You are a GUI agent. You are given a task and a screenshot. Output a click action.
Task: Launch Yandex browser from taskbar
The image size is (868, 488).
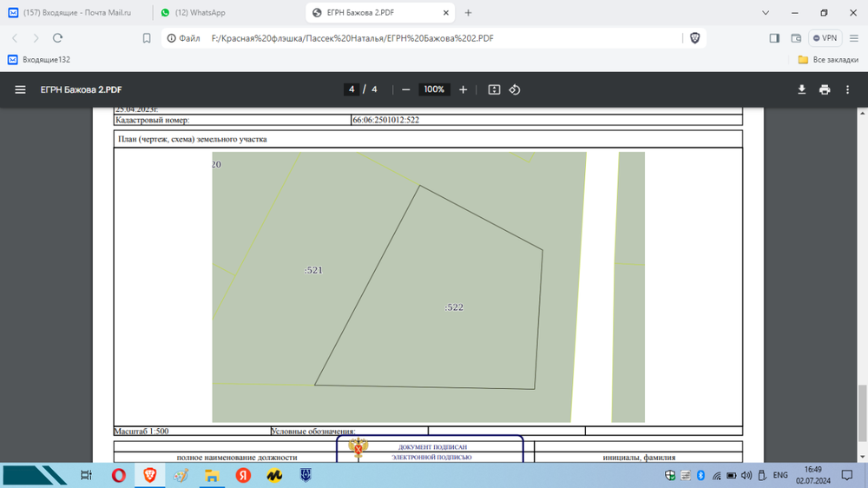pos(243,475)
